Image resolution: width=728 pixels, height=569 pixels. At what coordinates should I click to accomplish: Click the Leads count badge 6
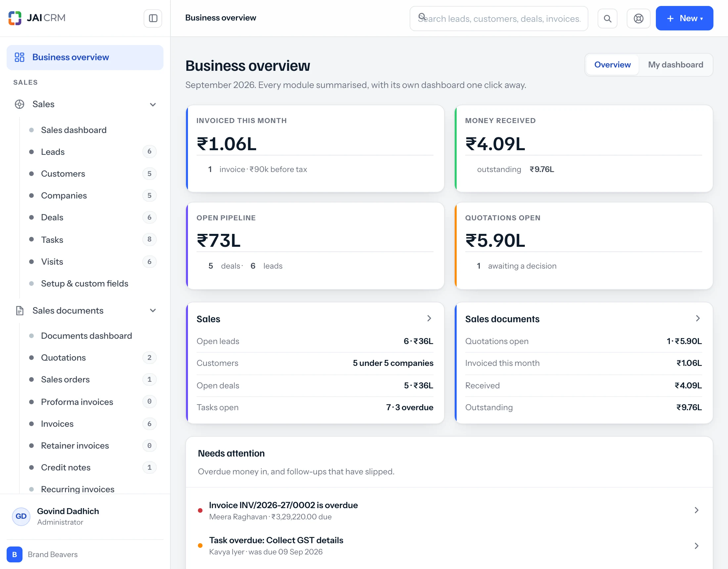pyautogui.click(x=149, y=151)
